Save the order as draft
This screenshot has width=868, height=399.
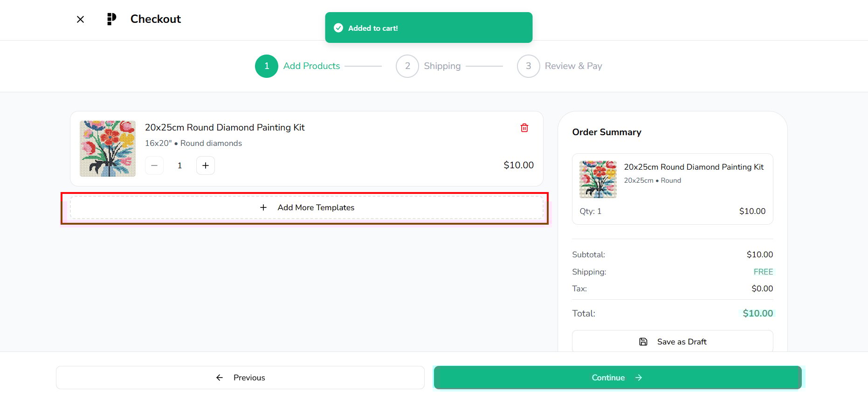(x=672, y=342)
